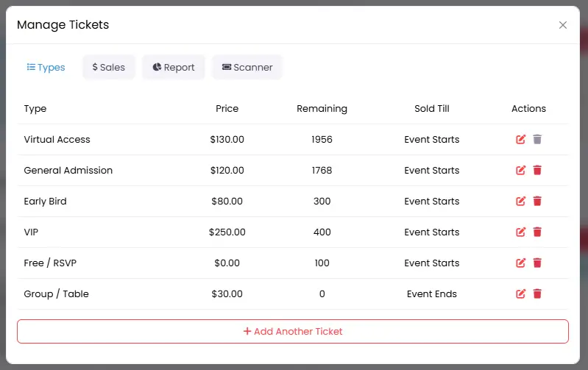This screenshot has width=588, height=370.
Task: Delete the Group / Table ticket
Action: tap(537, 293)
